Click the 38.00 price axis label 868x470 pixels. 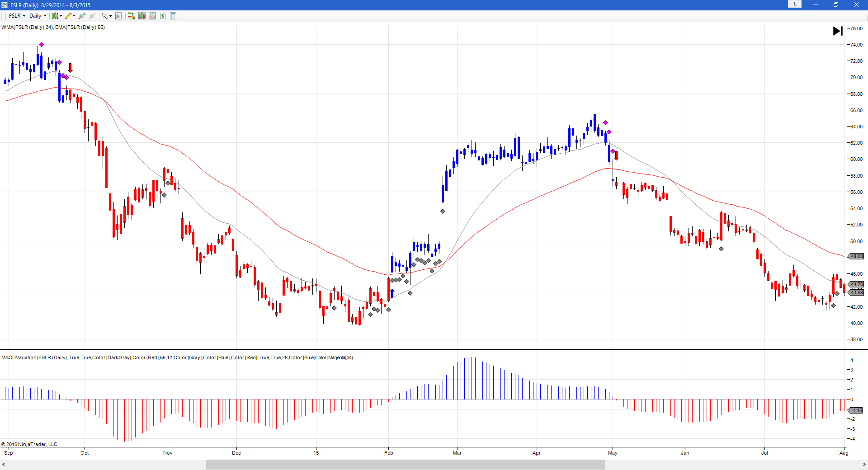click(x=856, y=339)
